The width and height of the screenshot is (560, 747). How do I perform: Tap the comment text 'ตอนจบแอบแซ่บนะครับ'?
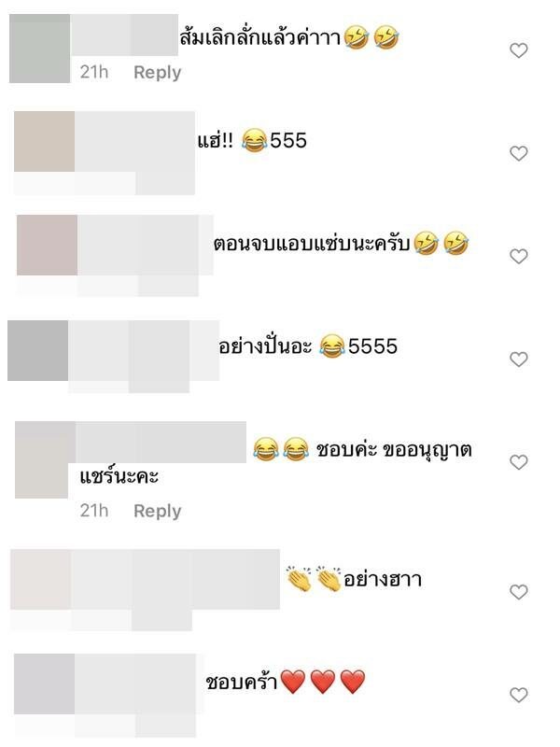click(312, 244)
